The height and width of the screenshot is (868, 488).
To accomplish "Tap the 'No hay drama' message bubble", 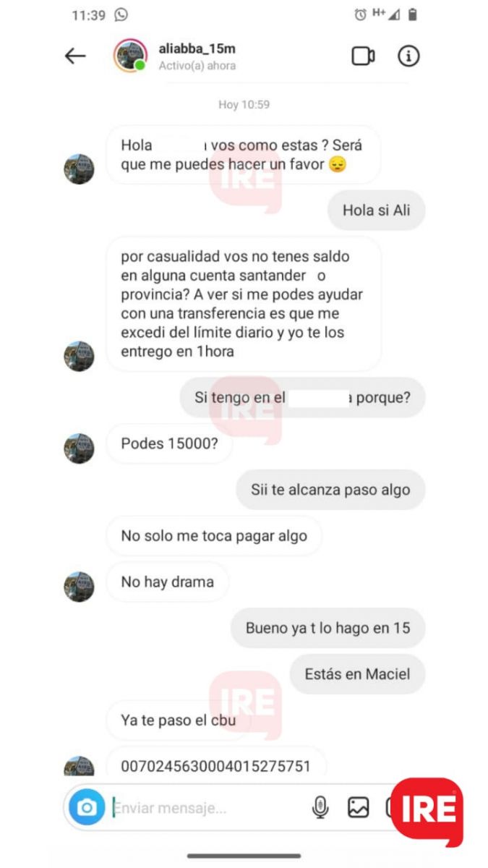I will pyautogui.click(x=168, y=582).
